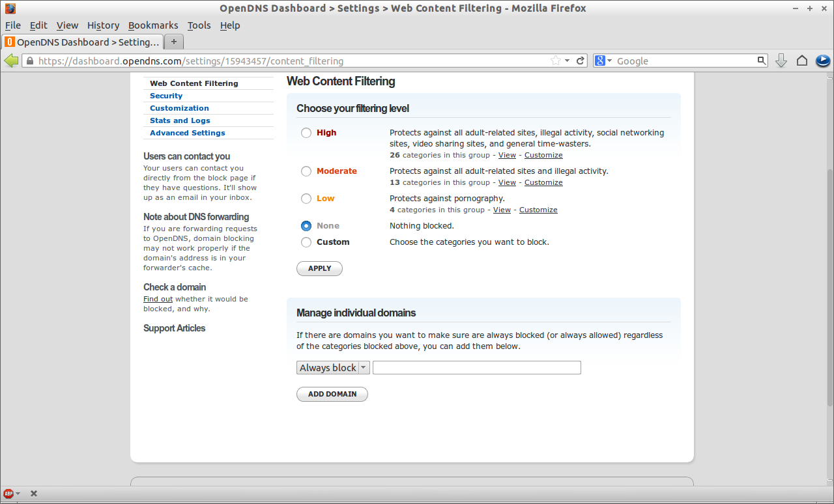
Task: Click the Nothing blocked description text
Action: (422, 226)
